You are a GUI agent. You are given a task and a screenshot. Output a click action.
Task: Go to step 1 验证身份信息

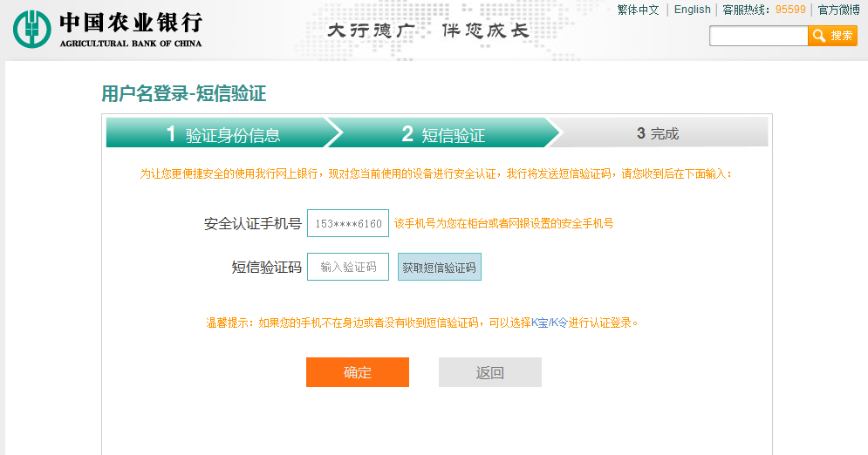(x=222, y=133)
